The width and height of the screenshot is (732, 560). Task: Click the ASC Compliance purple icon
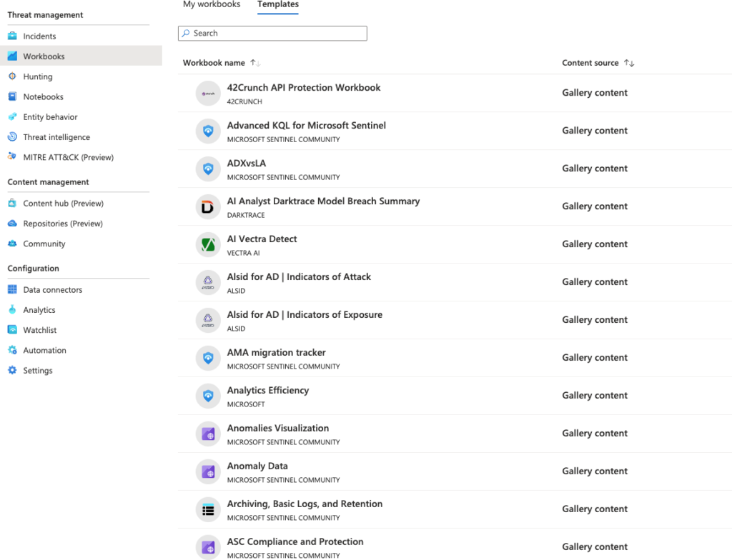(208, 547)
